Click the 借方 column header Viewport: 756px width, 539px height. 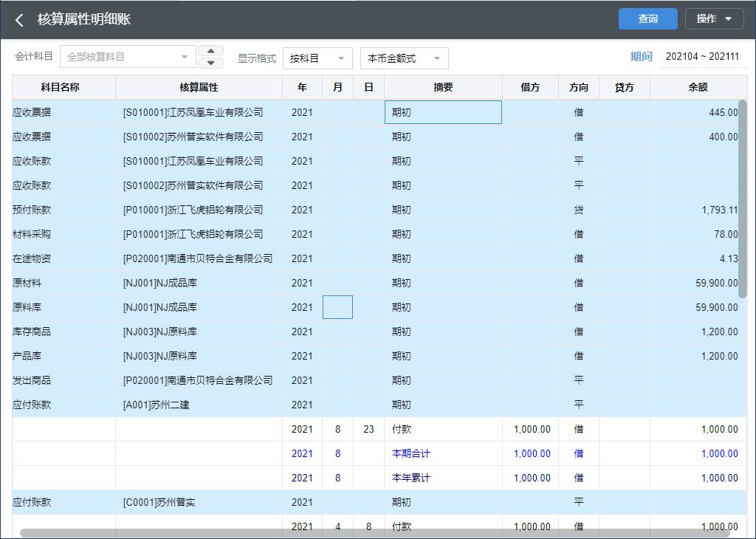pos(530,87)
